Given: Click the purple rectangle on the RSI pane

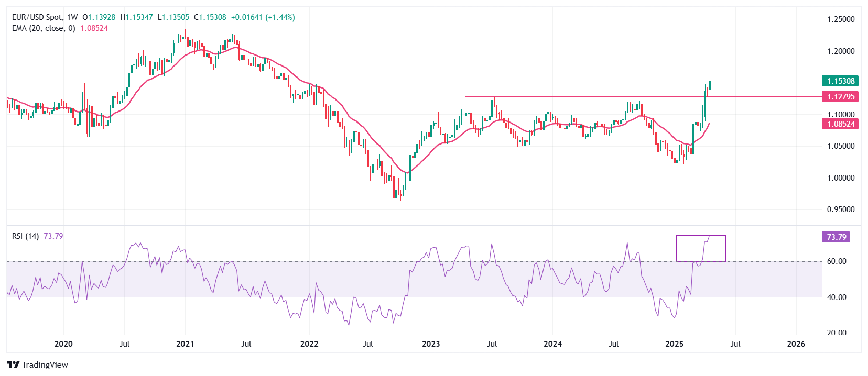Looking at the screenshot, I should point(701,248).
